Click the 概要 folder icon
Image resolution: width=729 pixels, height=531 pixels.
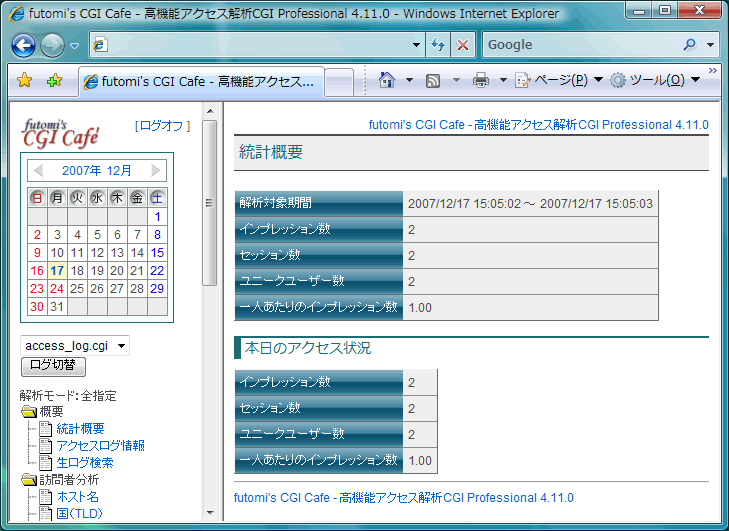point(29,412)
